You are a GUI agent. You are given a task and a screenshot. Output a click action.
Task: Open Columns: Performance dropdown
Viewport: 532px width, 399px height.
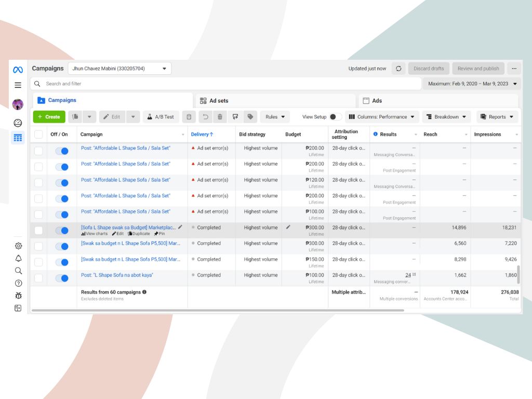[382, 117]
